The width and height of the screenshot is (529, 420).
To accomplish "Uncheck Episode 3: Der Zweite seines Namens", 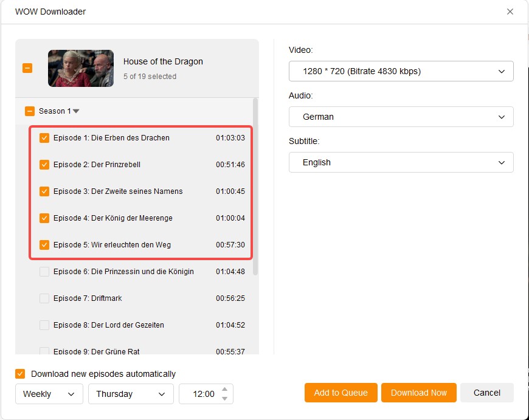I will tap(44, 191).
